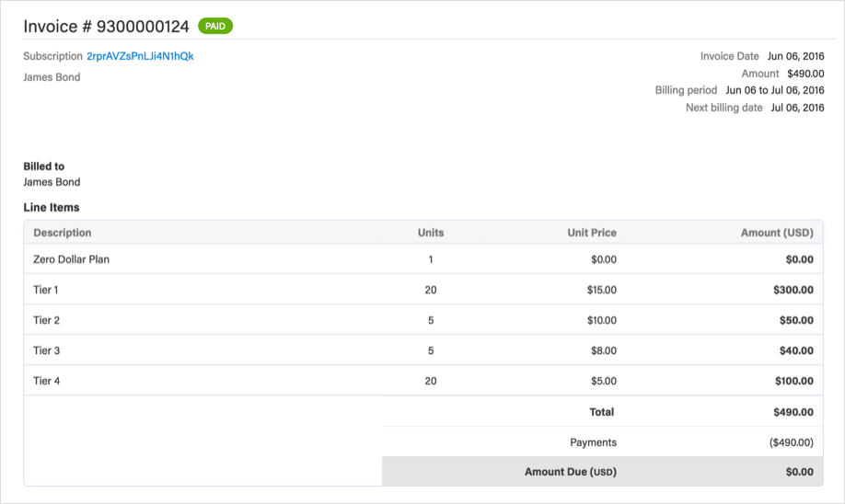The width and height of the screenshot is (845, 504).
Task: Select the Unit Price column header
Action: [x=591, y=233]
